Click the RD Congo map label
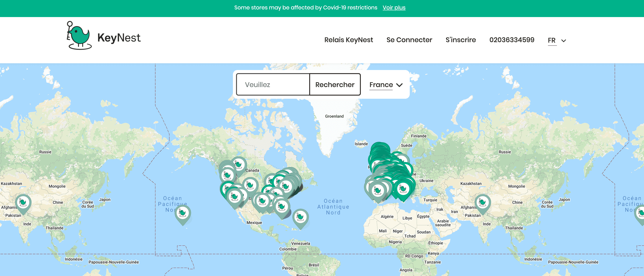Viewport: 644px width, 276px height. [414, 256]
